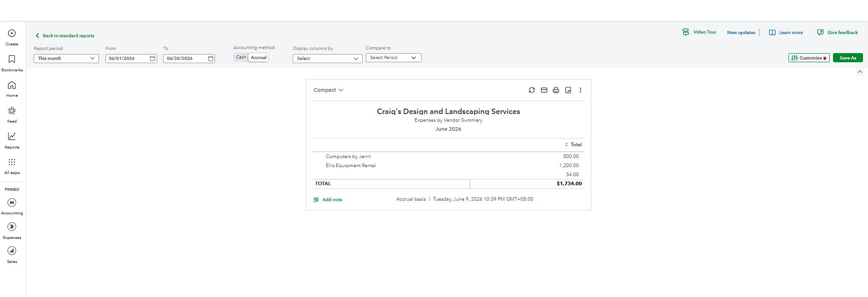
Task: Open the pinned Sales menu item
Action: [12, 255]
